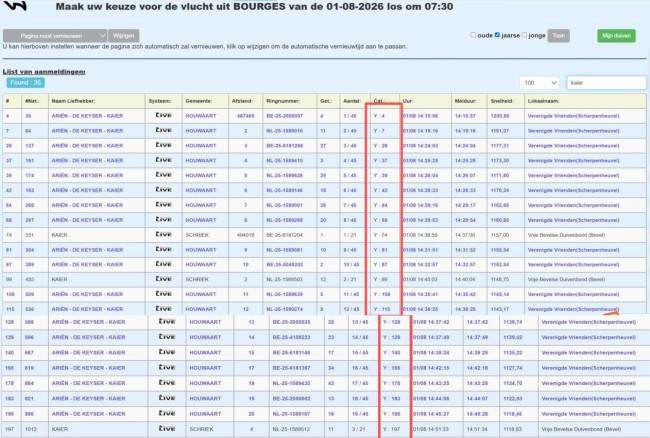Click the grey Toon button
The height and width of the screenshot is (438, 650).
tap(558, 36)
